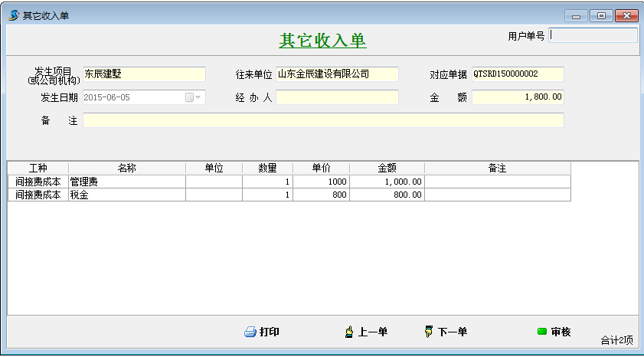Sort by the 名称 column header
This screenshot has height=357, width=644.
pos(126,169)
